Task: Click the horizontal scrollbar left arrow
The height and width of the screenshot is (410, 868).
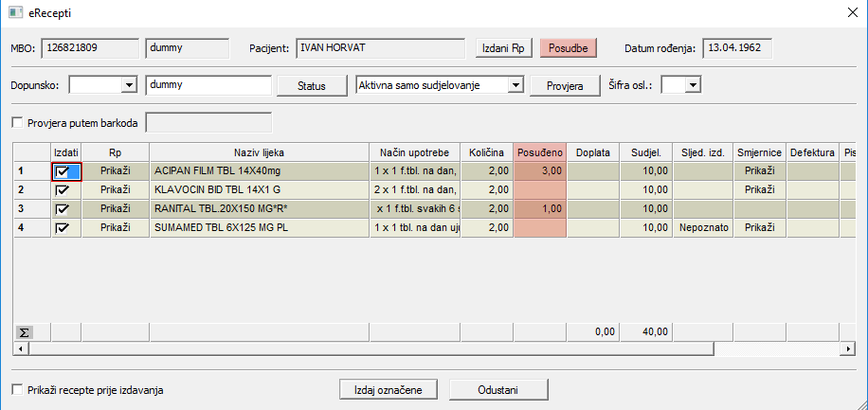Action: [x=21, y=348]
